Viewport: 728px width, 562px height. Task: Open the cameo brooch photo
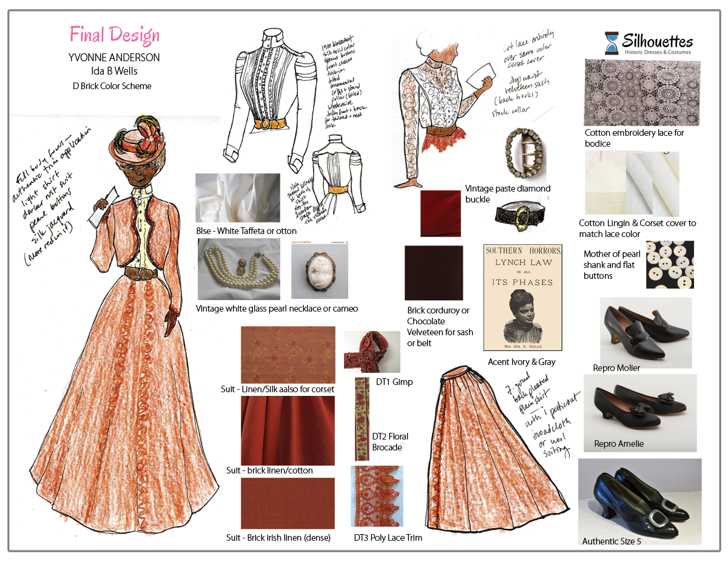coord(319,269)
